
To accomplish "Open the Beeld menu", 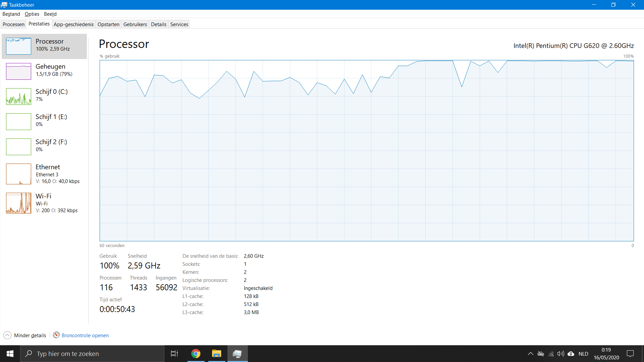I will pyautogui.click(x=50, y=14).
